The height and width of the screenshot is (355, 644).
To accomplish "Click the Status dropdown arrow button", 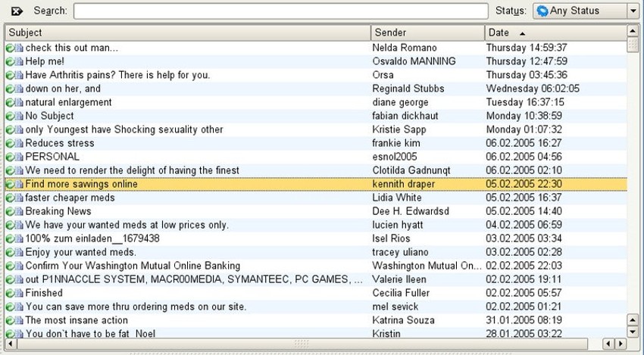I will pos(633,11).
